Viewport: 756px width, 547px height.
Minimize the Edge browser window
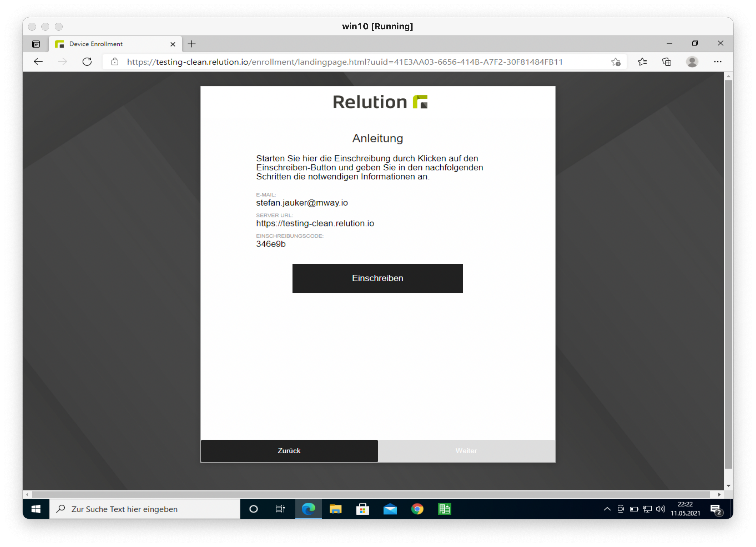(x=669, y=43)
